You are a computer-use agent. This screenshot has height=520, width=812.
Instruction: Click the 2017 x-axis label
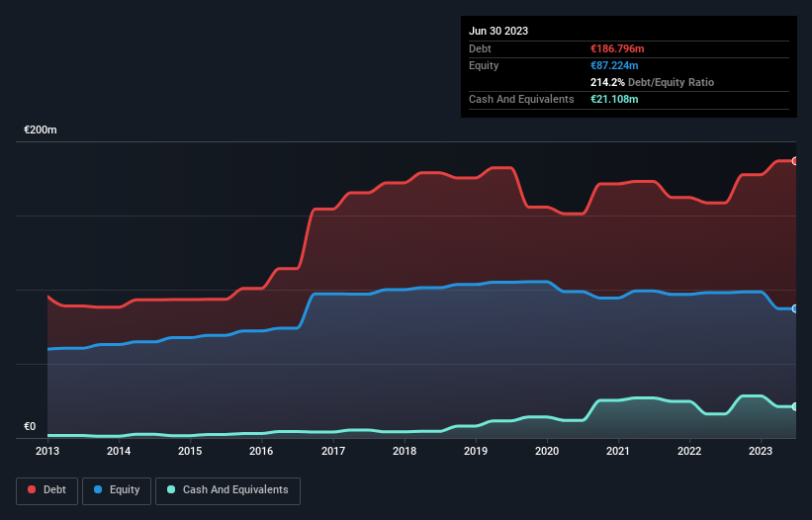click(333, 451)
